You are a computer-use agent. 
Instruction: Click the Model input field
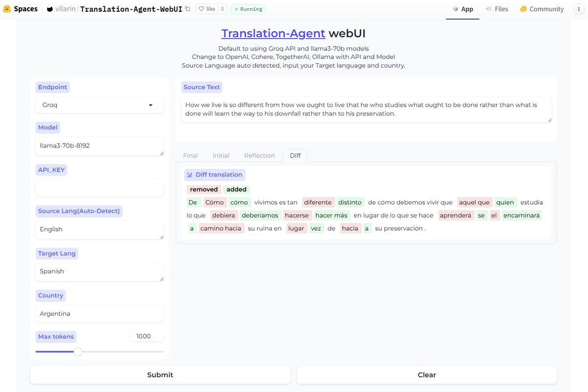99,146
